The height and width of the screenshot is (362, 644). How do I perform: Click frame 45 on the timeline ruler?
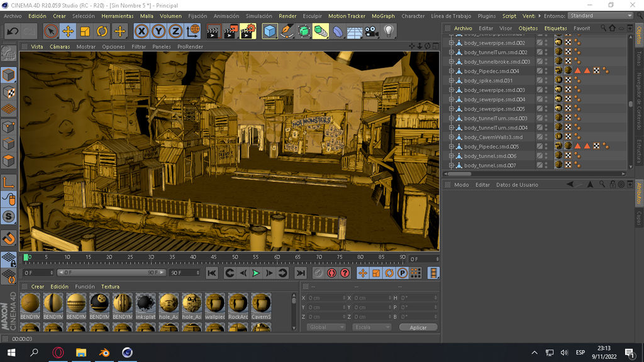tap(214, 257)
